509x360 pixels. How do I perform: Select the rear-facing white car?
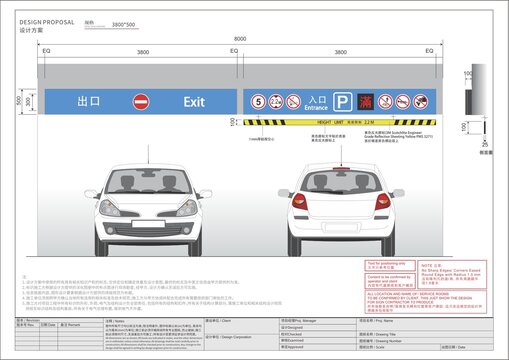pyautogui.click(x=341, y=209)
